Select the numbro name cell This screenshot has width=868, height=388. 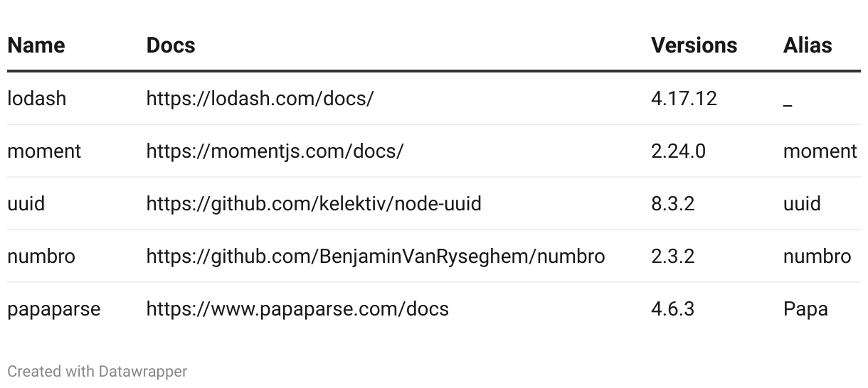[x=41, y=256]
